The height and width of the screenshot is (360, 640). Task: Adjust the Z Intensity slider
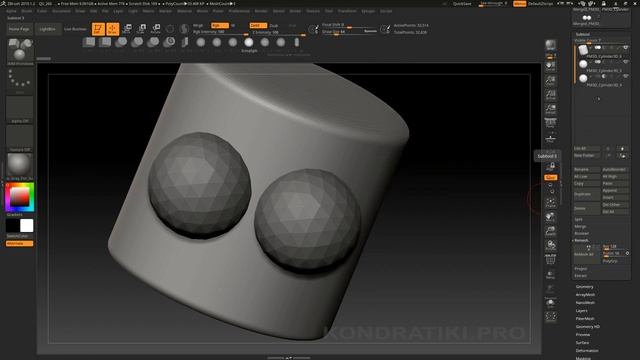(278, 33)
